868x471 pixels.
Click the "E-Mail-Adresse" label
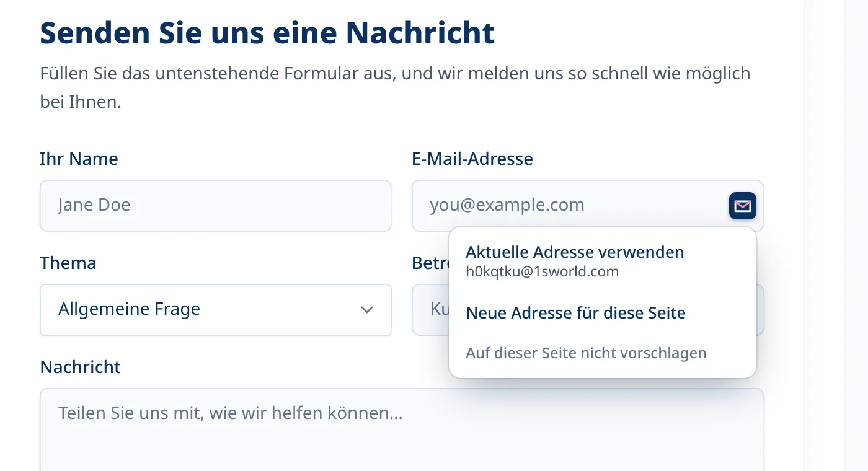472,159
